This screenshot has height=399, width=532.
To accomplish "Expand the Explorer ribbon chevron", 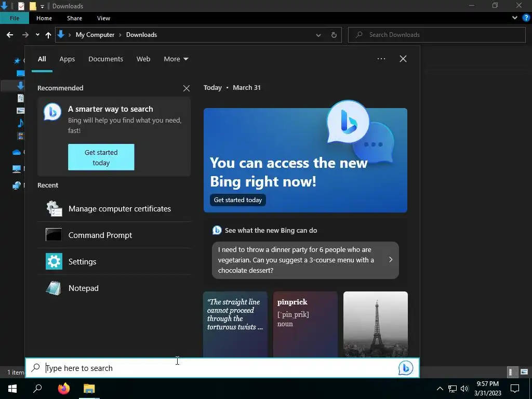I will (x=515, y=18).
